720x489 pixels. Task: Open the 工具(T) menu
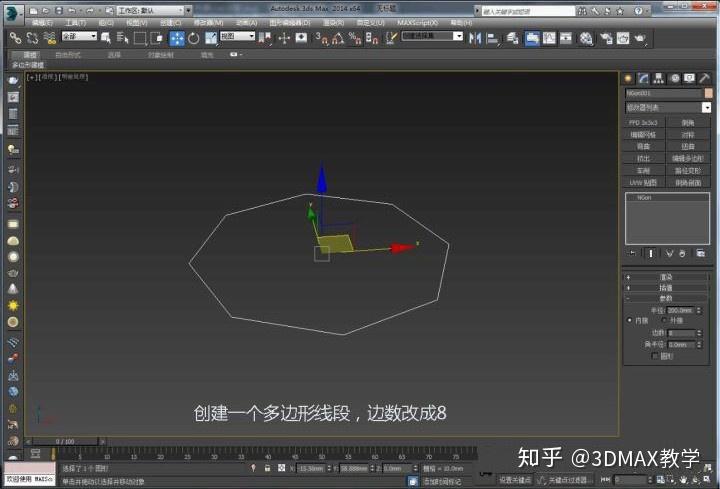(x=75, y=22)
